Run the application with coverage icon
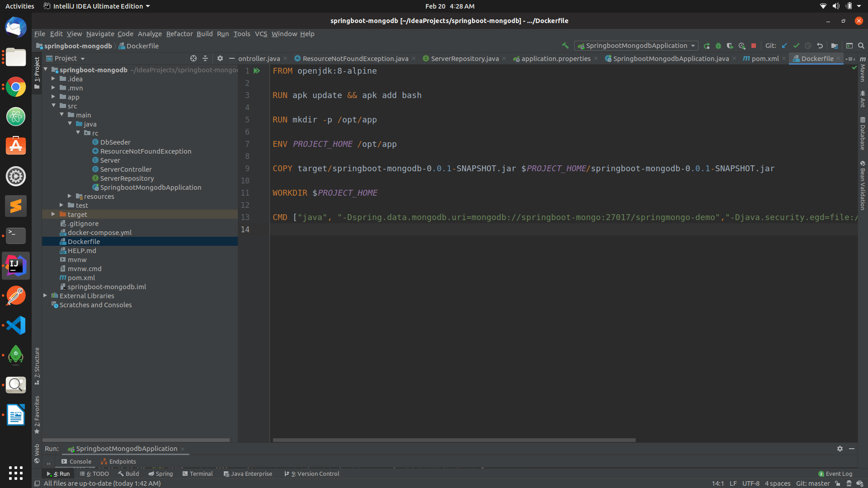Screen dimensions: 868x488 (730, 46)
